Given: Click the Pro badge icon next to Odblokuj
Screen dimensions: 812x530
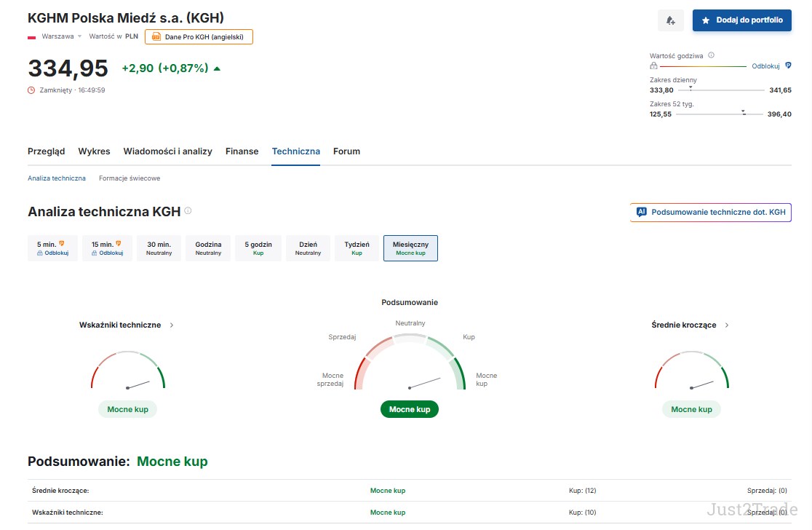Looking at the screenshot, I should click(788, 66).
